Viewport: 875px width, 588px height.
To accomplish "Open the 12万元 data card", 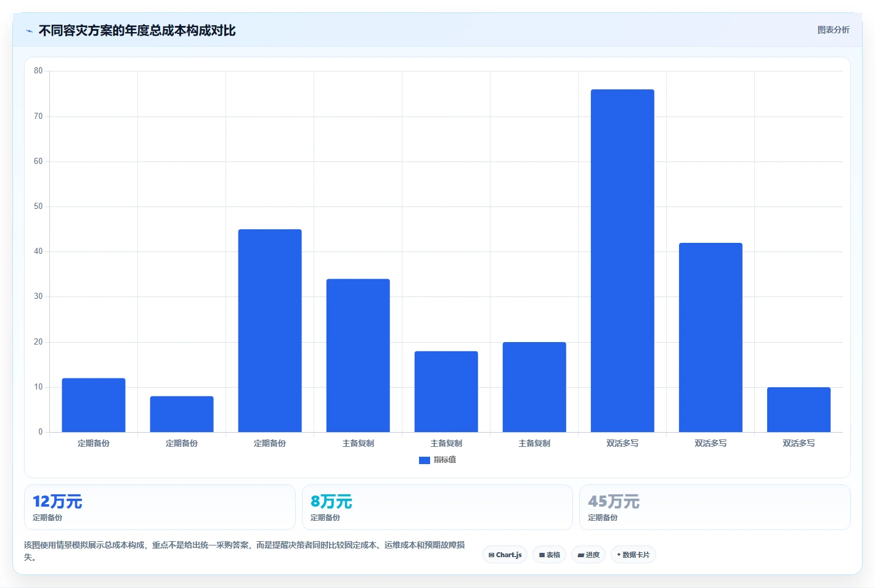I will pyautogui.click(x=160, y=507).
